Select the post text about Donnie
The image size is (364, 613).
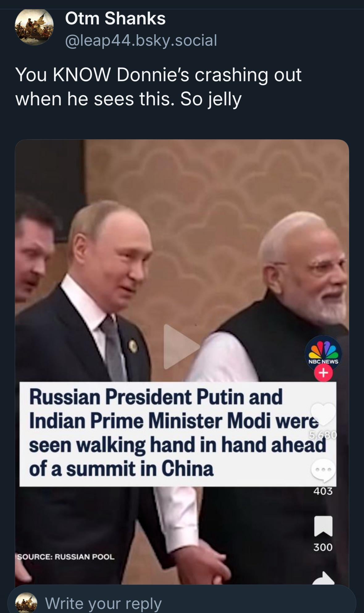pyautogui.click(x=158, y=87)
